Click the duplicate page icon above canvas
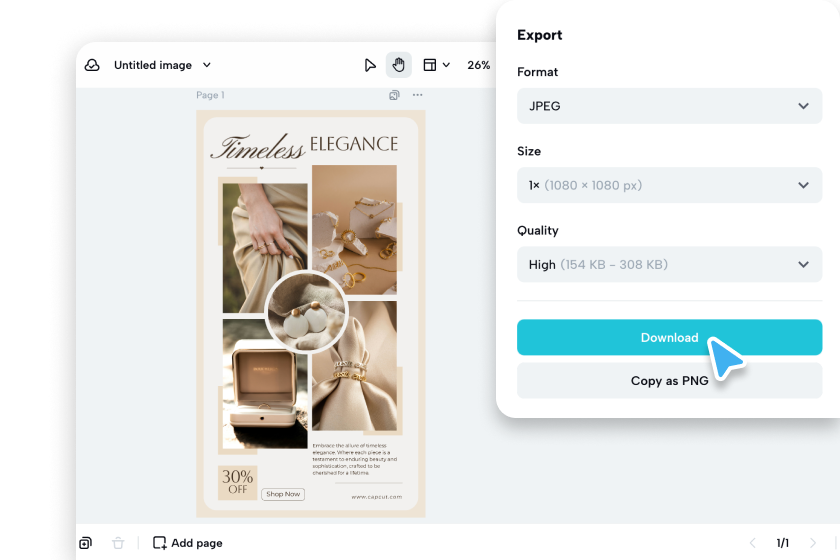 tap(394, 95)
